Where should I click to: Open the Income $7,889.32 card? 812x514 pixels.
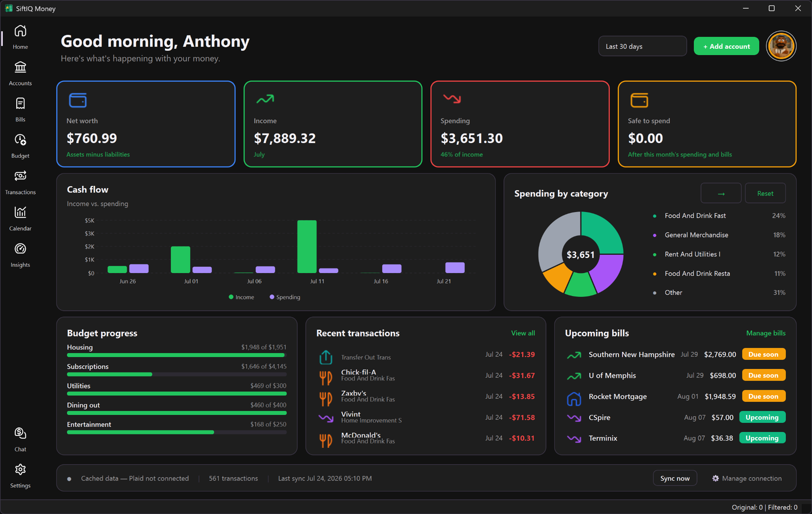333,124
